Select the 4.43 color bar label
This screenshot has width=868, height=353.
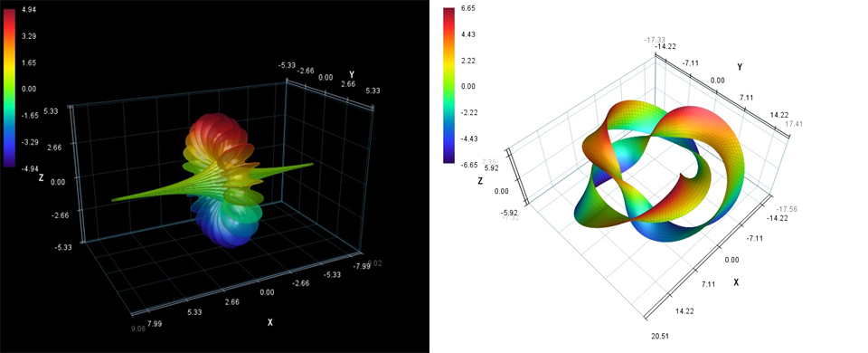tap(467, 34)
